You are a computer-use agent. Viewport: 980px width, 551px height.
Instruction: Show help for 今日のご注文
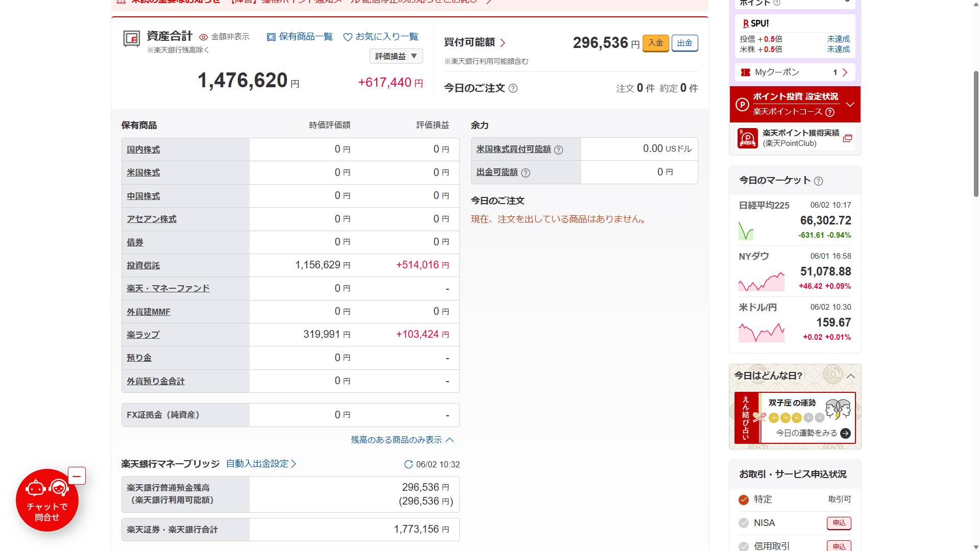513,88
